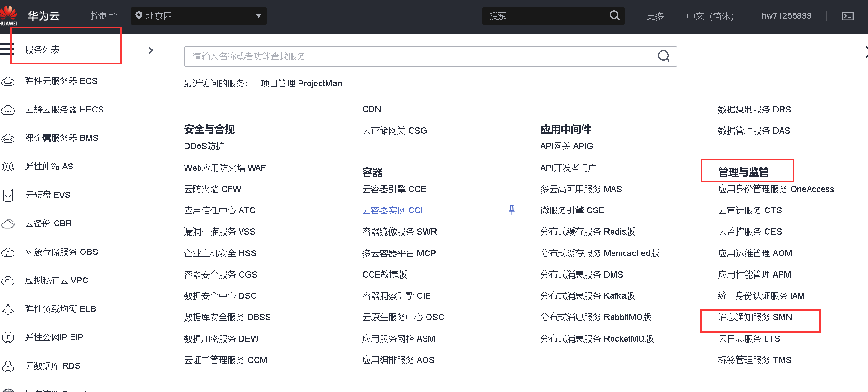Viewport: 868px width, 392px height.
Task: Click the ECS cloud server icon
Action: click(x=8, y=81)
